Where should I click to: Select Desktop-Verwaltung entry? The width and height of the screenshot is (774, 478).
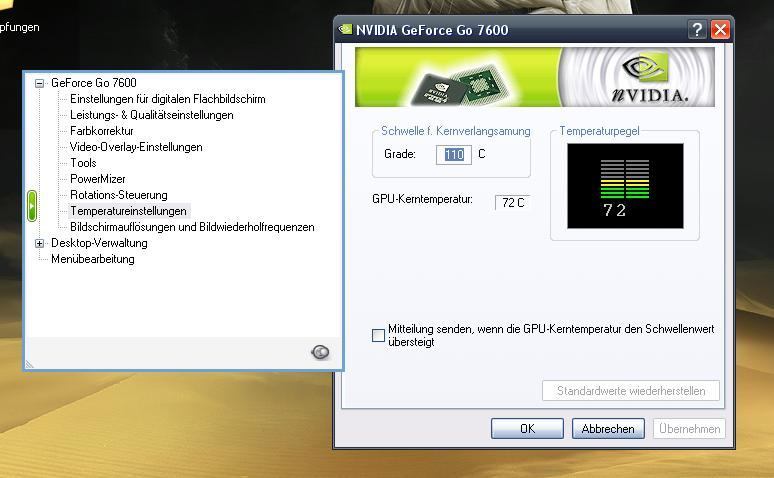pyautogui.click(x=99, y=243)
